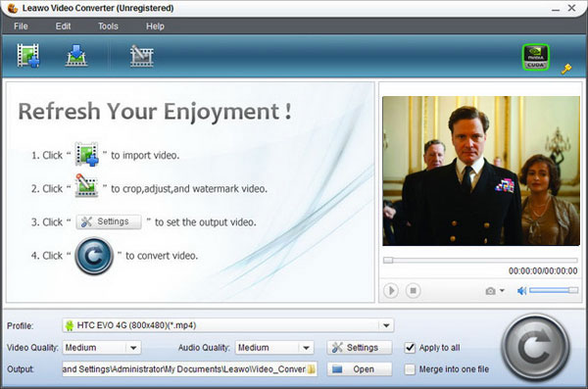The height and width of the screenshot is (389, 588).
Task: Browse output folder via folder icon
Action: 312,369
